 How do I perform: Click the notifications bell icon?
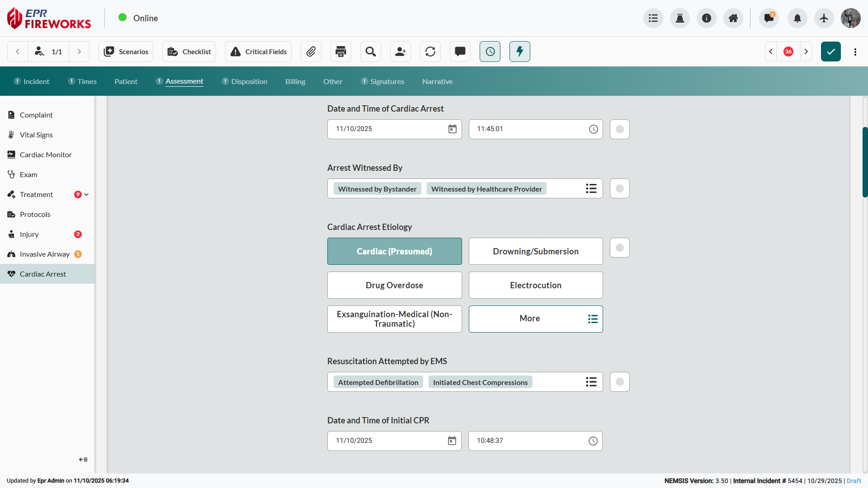(797, 18)
